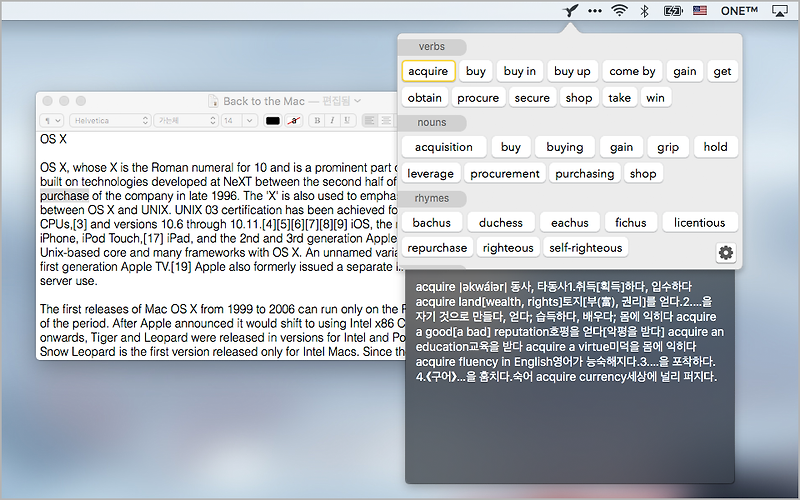The image size is (800, 500).
Task: Open the Wi-Fi status menu
Action: click(x=619, y=11)
